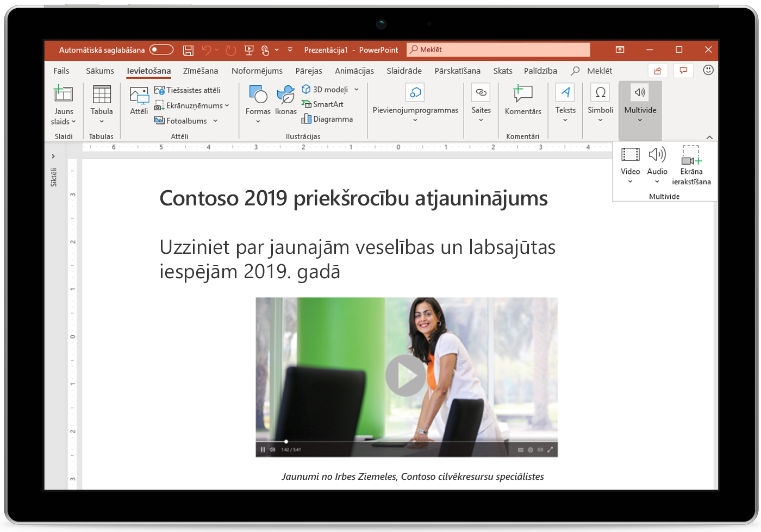Switch to the Noformējums tab
This screenshot has width=761, height=532.
257,71
